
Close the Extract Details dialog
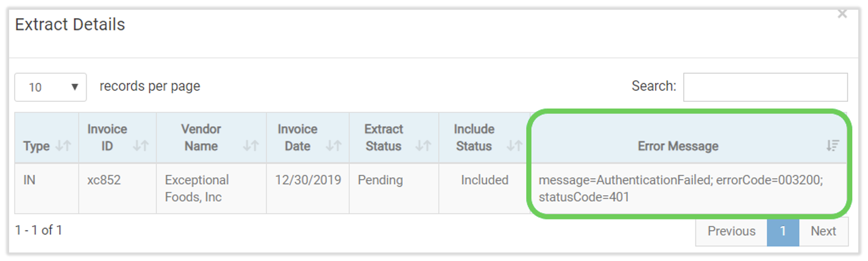[842, 14]
